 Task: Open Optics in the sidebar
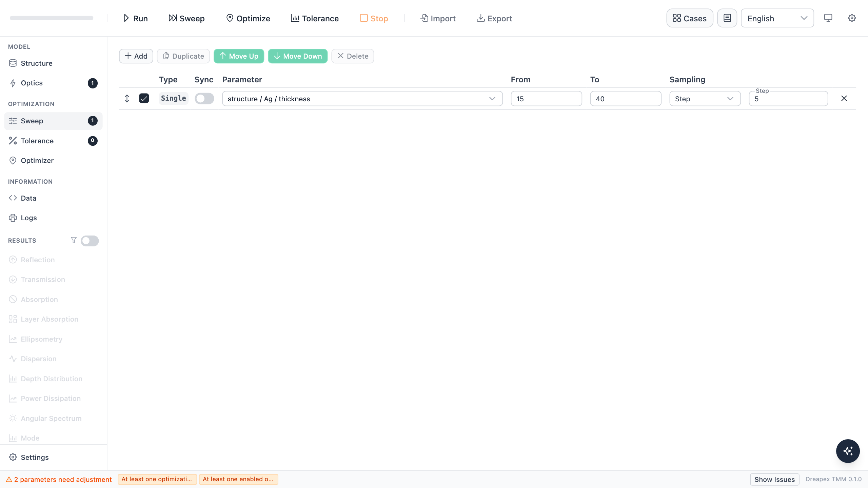(x=53, y=83)
